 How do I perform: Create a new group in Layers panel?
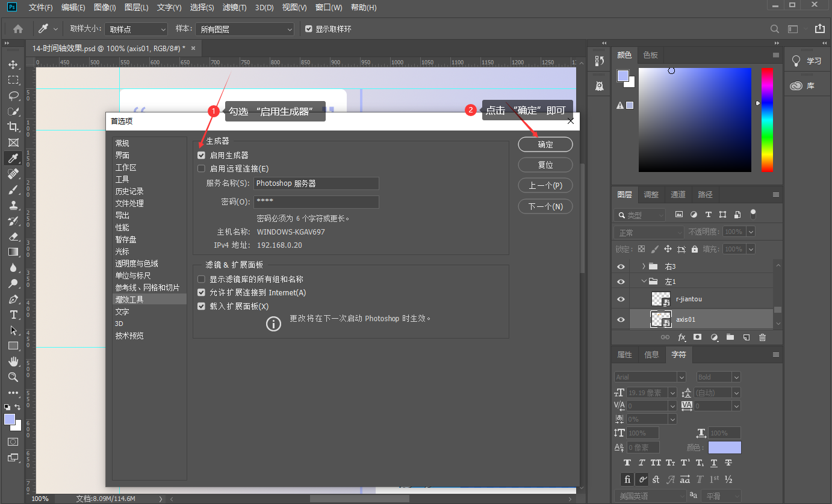tap(730, 337)
